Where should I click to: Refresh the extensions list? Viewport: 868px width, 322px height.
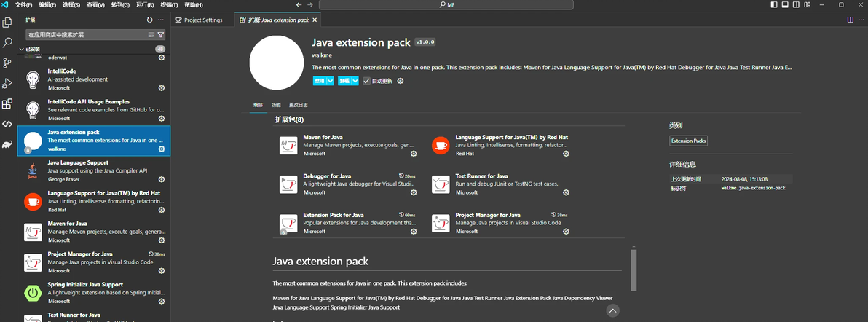pos(150,20)
